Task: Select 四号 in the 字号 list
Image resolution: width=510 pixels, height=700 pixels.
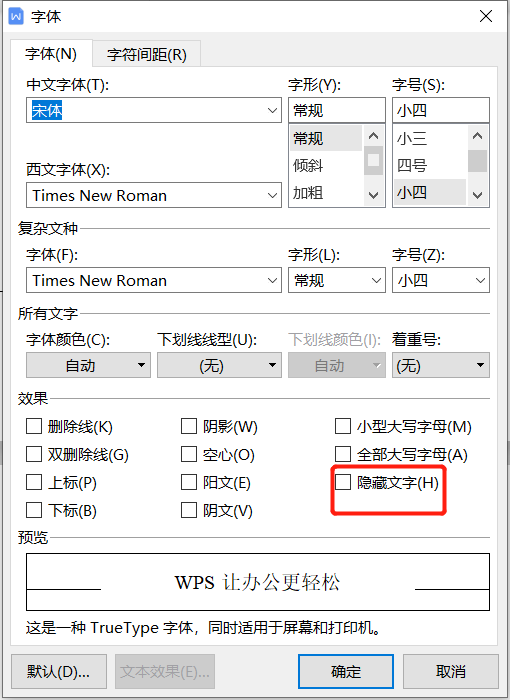Action: click(430, 166)
